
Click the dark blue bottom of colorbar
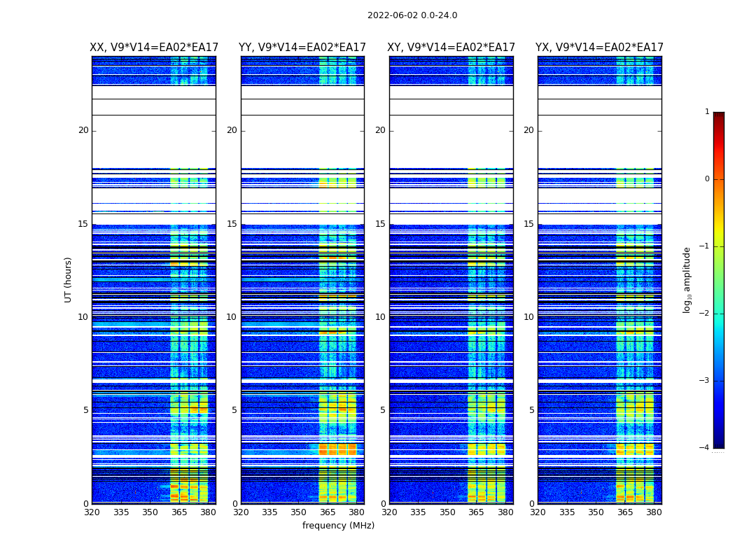tap(719, 444)
